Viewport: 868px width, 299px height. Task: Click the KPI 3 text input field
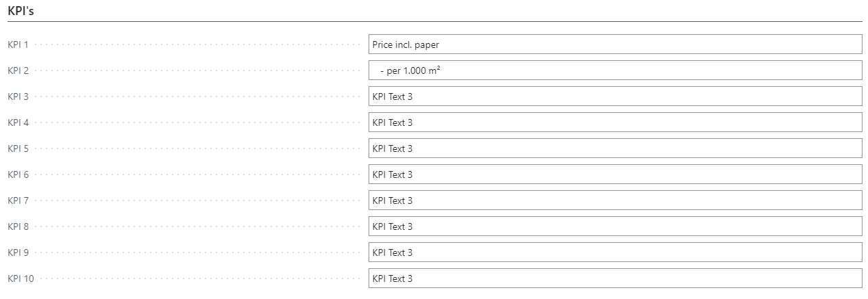point(615,96)
